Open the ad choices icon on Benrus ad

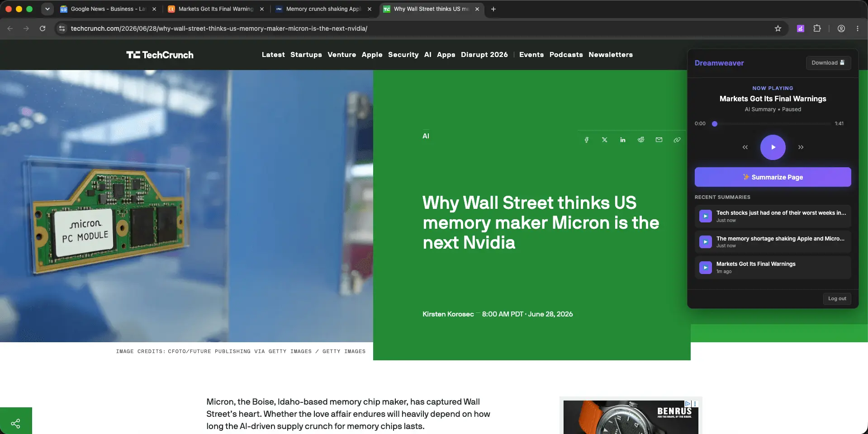coord(688,404)
